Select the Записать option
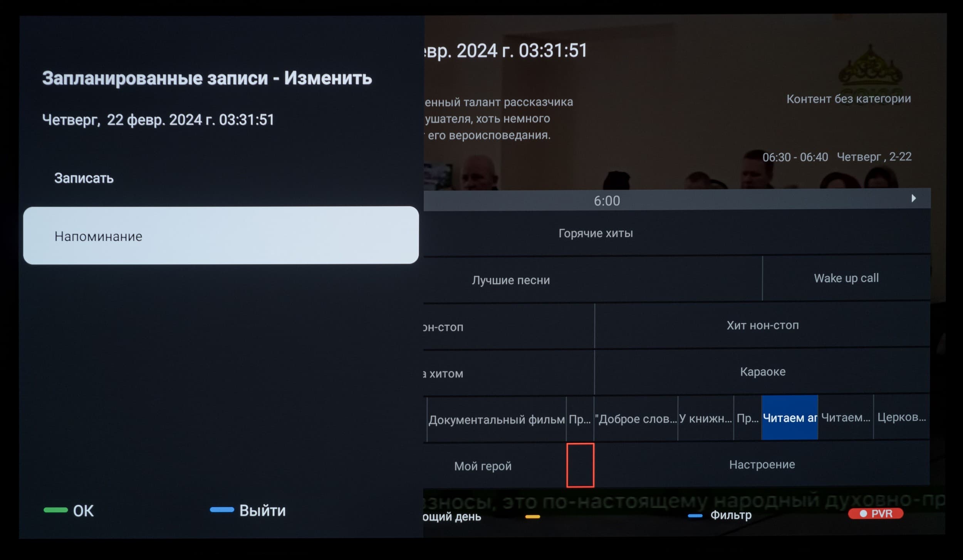The height and width of the screenshot is (560, 963). (x=84, y=178)
